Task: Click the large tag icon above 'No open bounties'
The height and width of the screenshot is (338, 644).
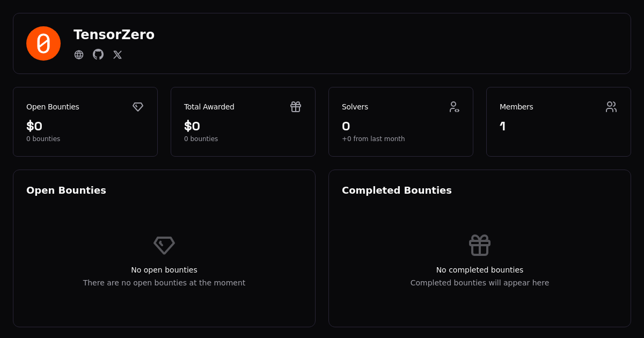Action: tap(164, 245)
